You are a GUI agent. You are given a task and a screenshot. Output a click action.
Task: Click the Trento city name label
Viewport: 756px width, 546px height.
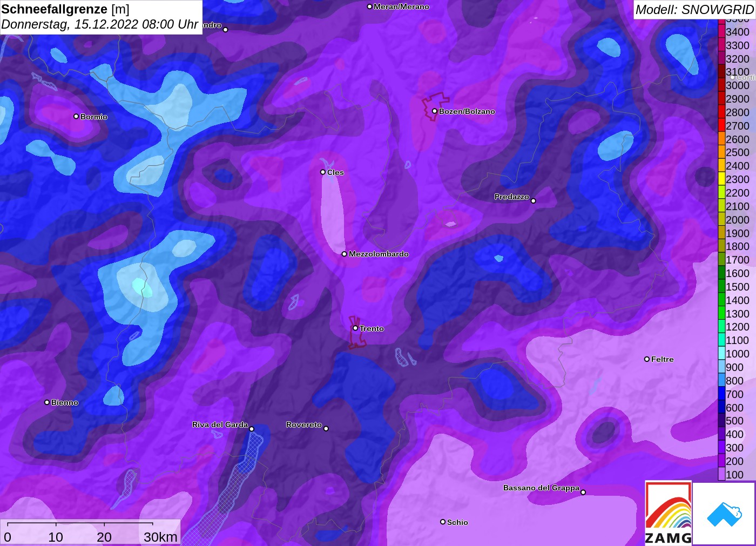(372, 328)
